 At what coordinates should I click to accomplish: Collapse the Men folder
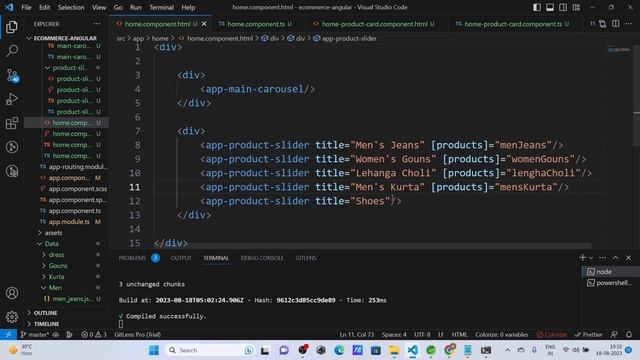click(x=55, y=288)
